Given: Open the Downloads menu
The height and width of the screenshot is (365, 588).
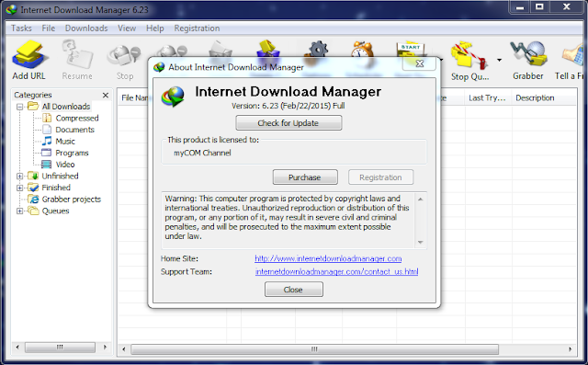Looking at the screenshot, I should (x=86, y=29).
